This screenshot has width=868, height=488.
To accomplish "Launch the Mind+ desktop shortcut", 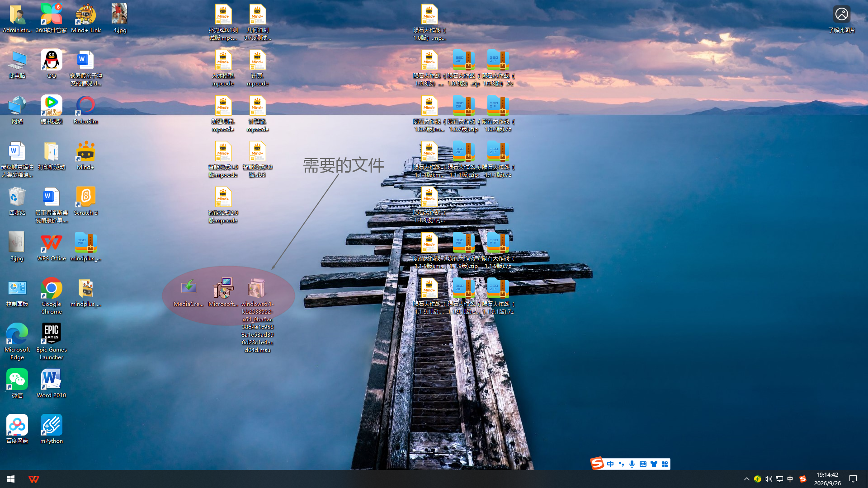I will click(x=86, y=155).
